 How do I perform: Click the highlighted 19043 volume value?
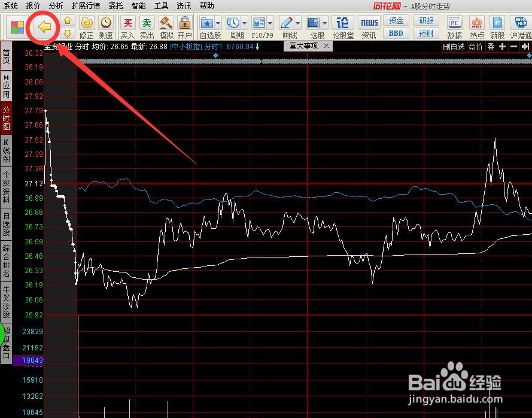28,361
